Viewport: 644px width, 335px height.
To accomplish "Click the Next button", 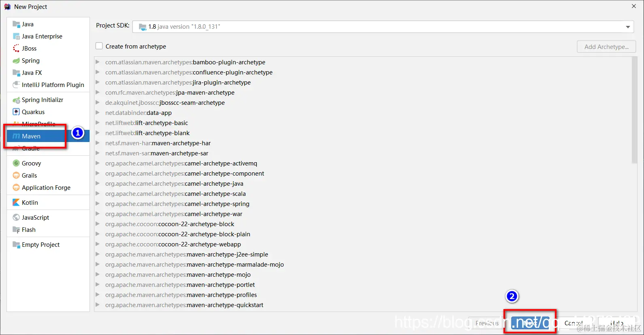I will click(x=530, y=323).
